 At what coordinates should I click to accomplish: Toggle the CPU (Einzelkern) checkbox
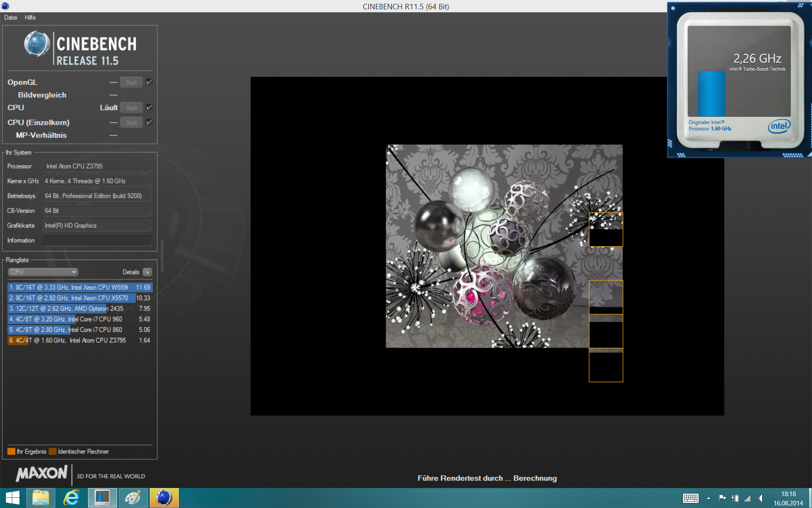click(149, 122)
